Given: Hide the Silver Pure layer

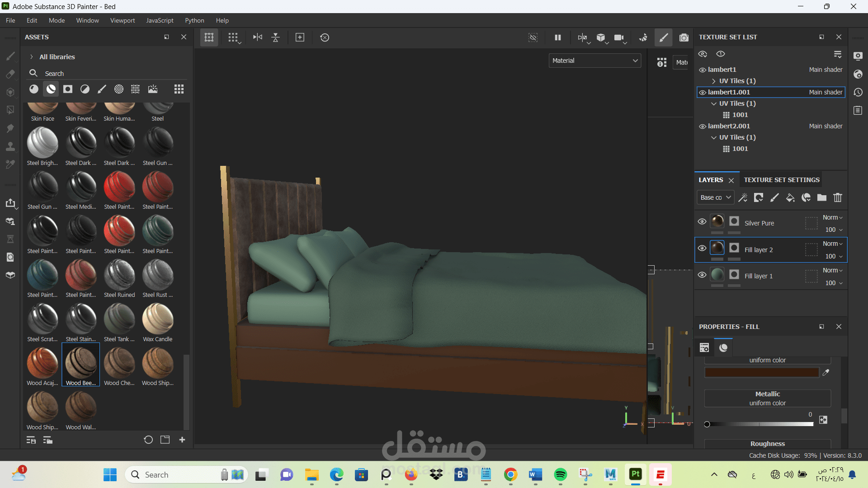Looking at the screenshot, I should click(x=702, y=221).
